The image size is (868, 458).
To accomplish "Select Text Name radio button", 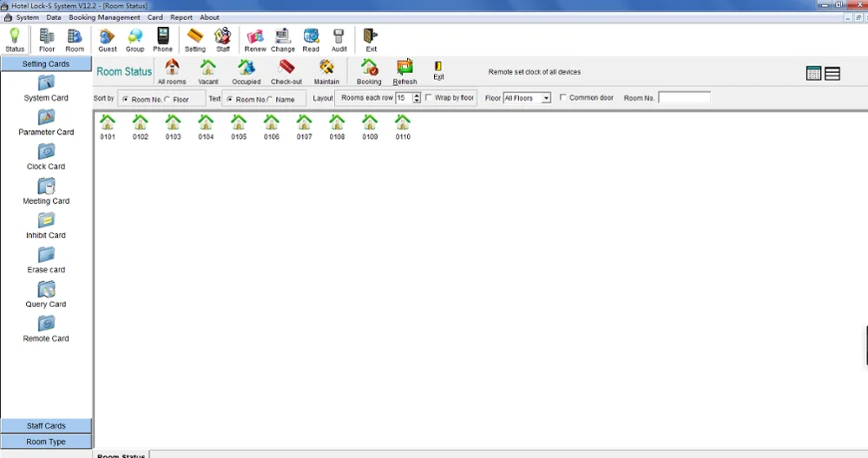I will [x=270, y=100].
